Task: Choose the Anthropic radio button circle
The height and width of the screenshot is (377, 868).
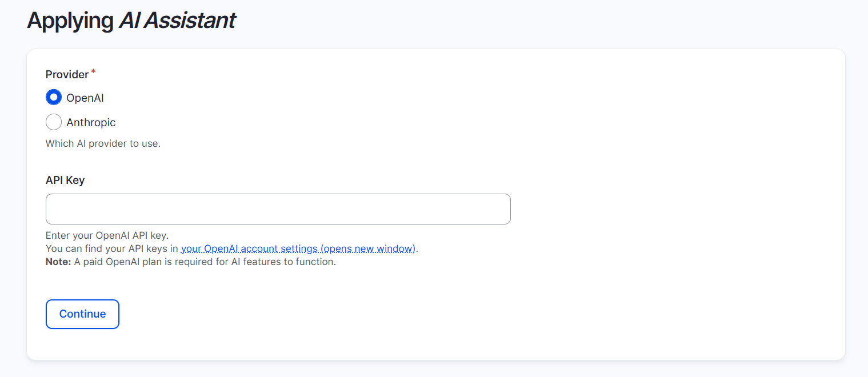Action: (54, 122)
